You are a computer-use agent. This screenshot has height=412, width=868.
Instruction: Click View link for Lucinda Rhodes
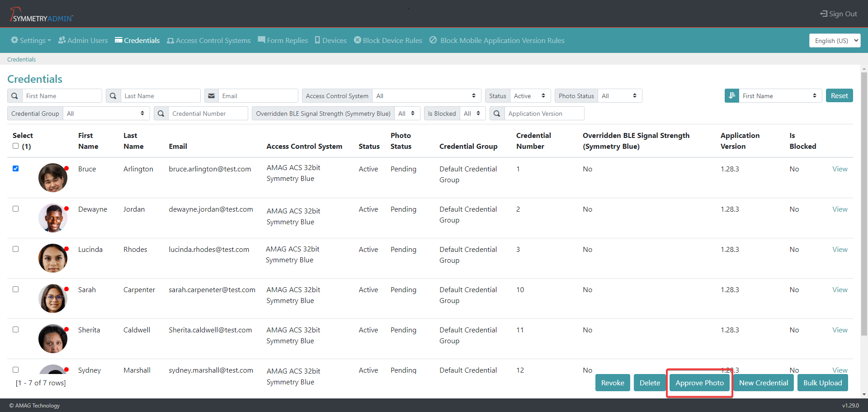pos(840,249)
